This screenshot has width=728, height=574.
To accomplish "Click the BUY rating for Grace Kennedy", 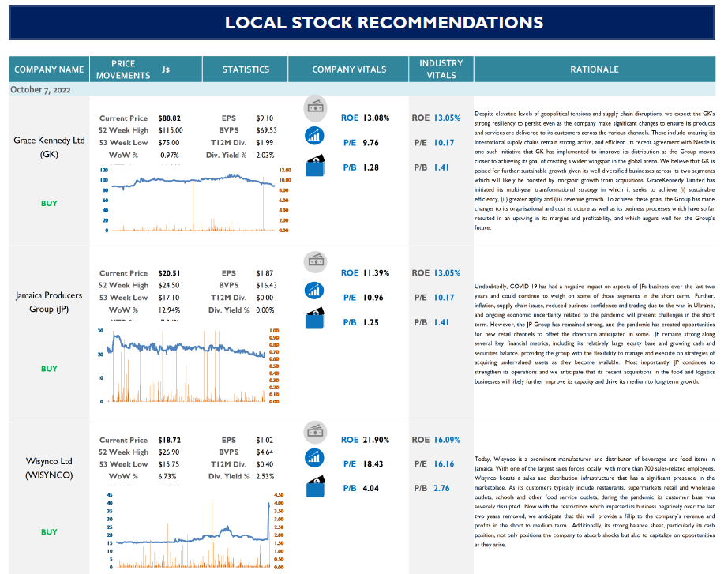I will coord(49,204).
